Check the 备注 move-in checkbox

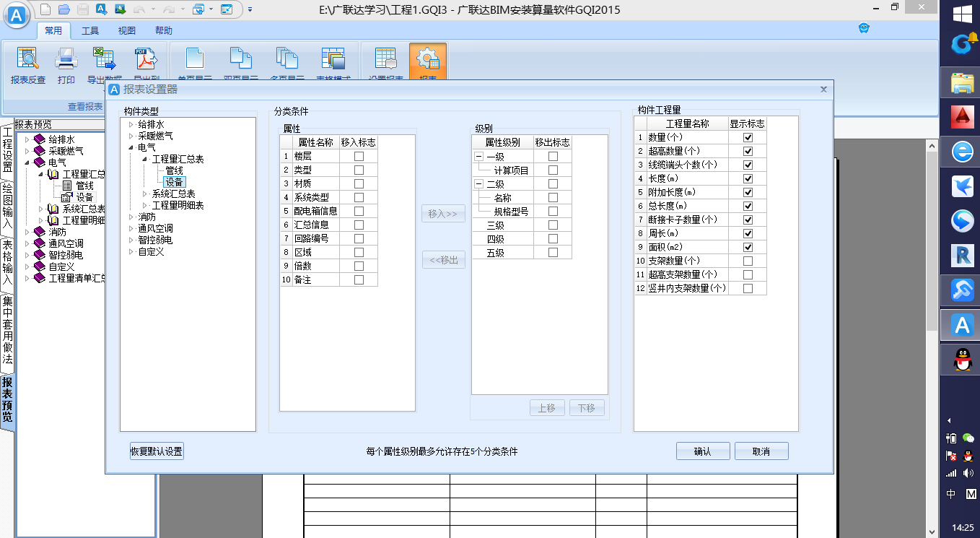(359, 279)
